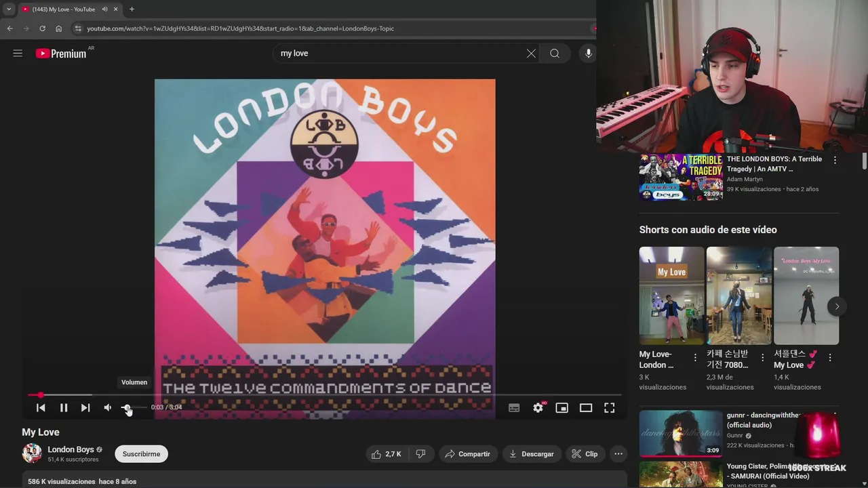Go to browser home page button
The width and height of the screenshot is (868, 488).
[58, 28]
